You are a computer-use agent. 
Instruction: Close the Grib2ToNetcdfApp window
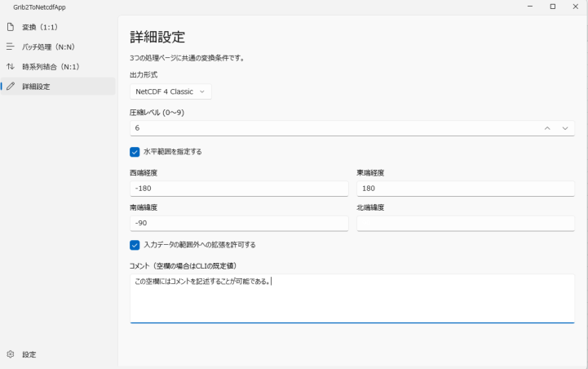coord(576,7)
